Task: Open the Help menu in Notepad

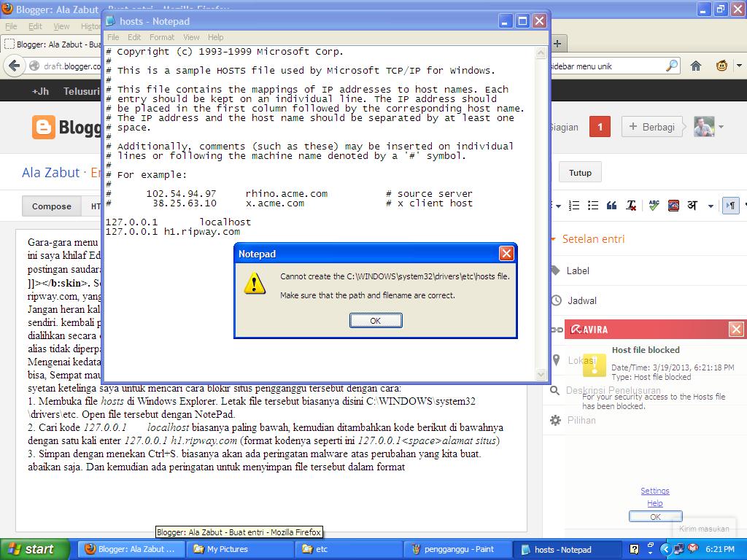Action: point(215,37)
